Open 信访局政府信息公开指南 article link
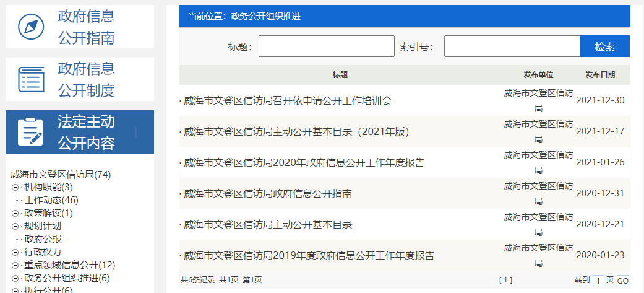The image size is (644, 293). coord(268,194)
